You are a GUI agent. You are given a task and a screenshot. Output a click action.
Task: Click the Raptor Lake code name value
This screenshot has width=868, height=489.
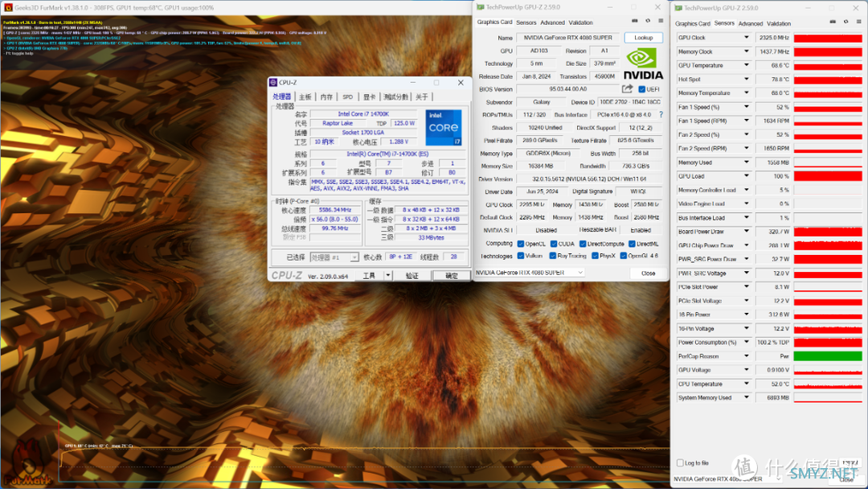(337, 123)
